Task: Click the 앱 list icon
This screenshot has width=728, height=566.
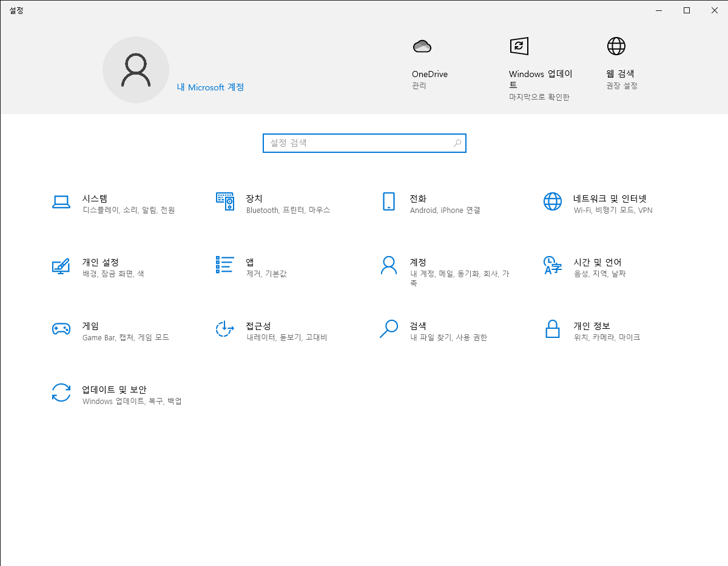Action: click(225, 264)
